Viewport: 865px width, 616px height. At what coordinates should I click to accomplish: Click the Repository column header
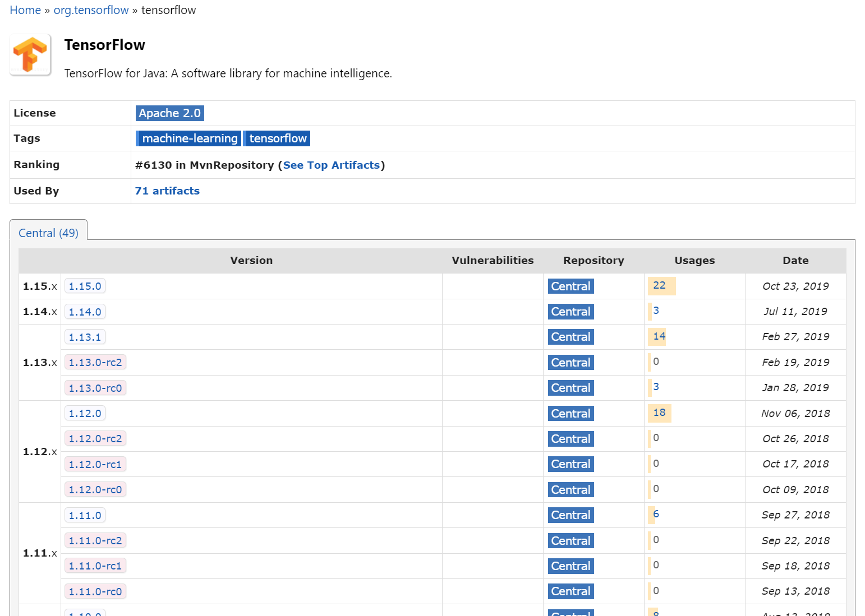(x=593, y=261)
